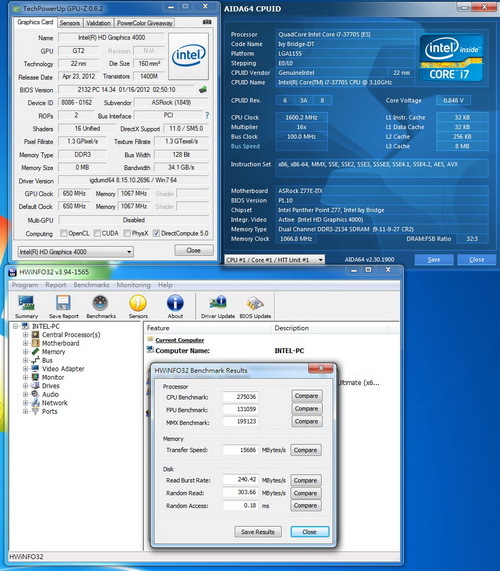The width and height of the screenshot is (500, 571).
Task: Open GPU selection dropdown in GPU-Z
Action: [75, 252]
